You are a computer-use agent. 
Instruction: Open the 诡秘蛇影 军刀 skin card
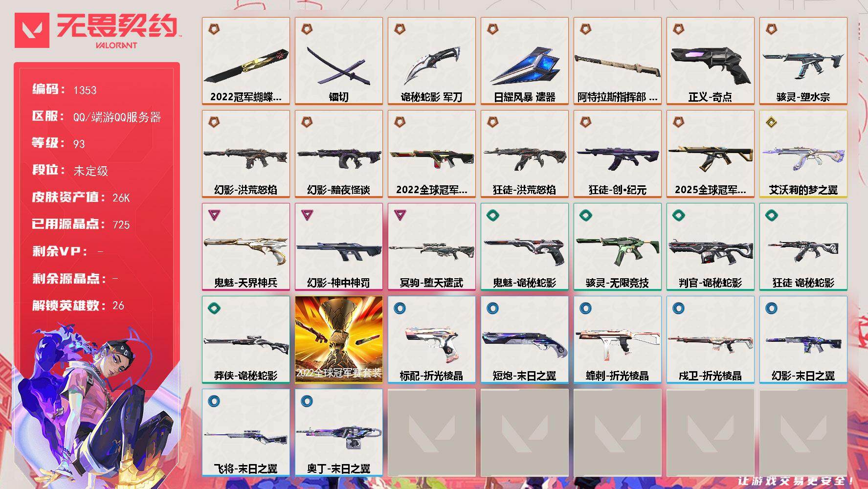click(432, 61)
